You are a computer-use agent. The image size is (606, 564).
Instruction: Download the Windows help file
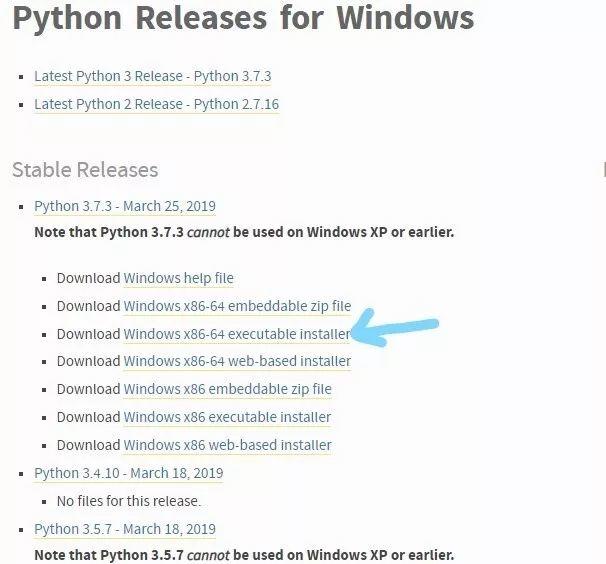pyautogui.click(x=178, y=278)
